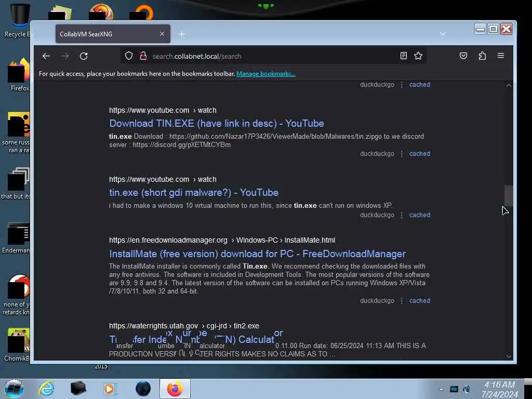Click the en.freedownloadmanager.org URL breadcrumb
Viewport: 532px width, 399px height.
point(222,240)
